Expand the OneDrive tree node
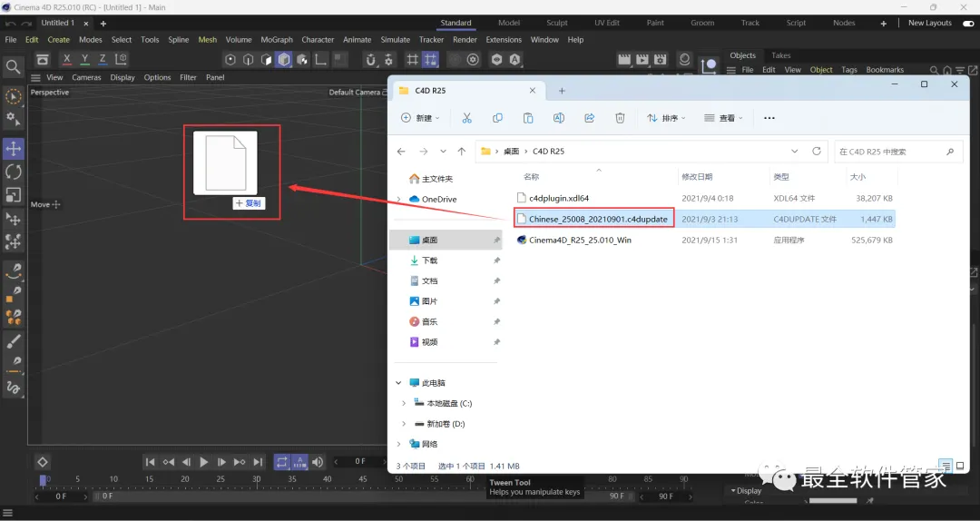This screenshot has height=521, width=980. (x=398, y=199)
